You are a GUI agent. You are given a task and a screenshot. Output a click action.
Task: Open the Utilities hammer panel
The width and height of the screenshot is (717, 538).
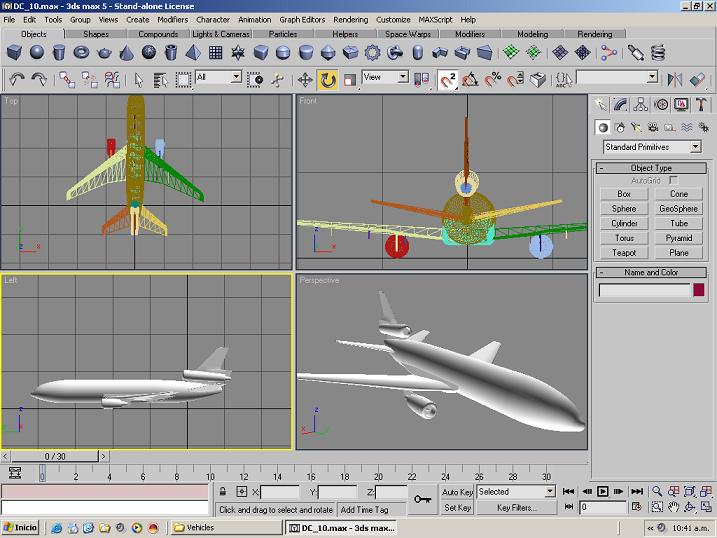pos(702,104)
